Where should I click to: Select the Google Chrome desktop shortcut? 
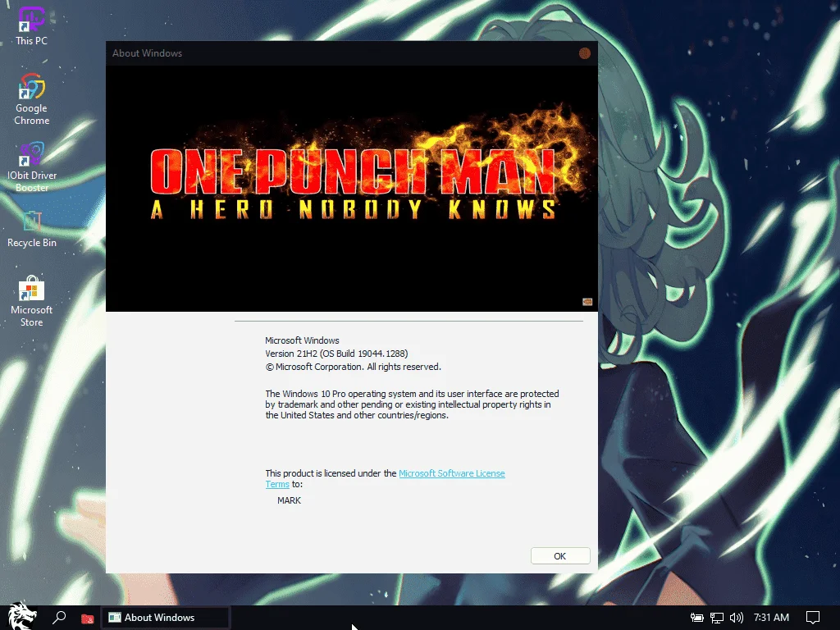pyautogui.click(x=31, y=99)
